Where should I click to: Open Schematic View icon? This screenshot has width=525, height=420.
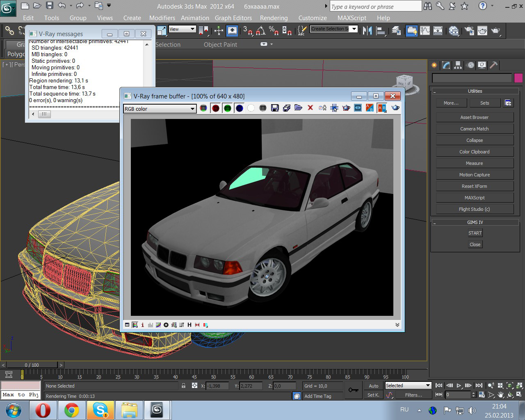438,31
